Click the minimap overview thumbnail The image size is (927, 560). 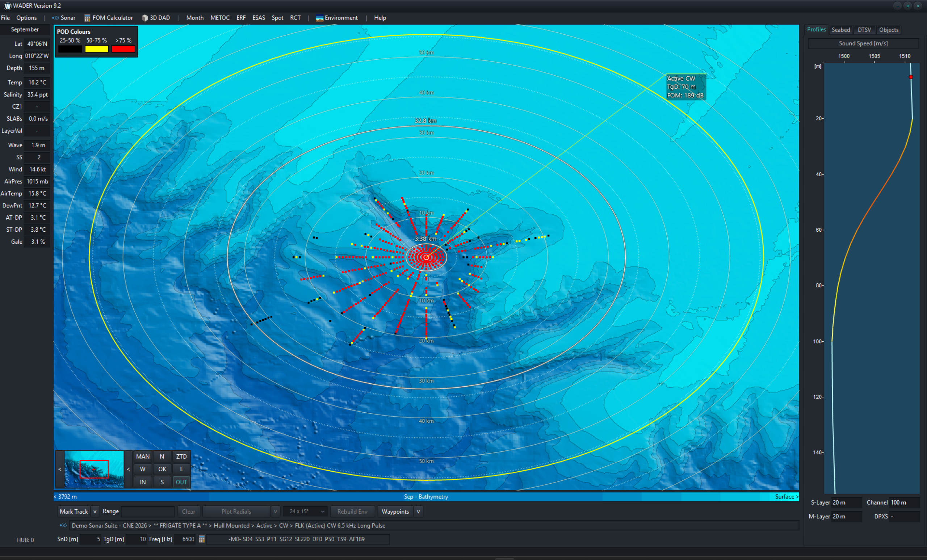point(94,469)
